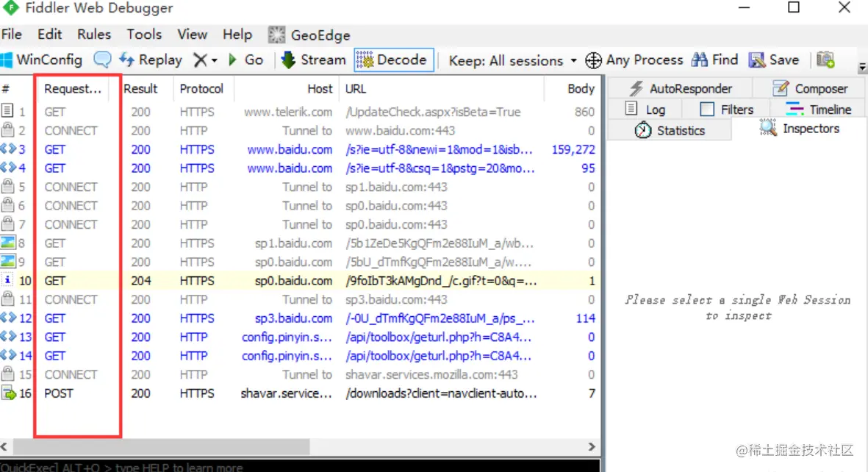
Task: Click the horizontal scrollbar thumb of session list
Action: click(161, 446)
